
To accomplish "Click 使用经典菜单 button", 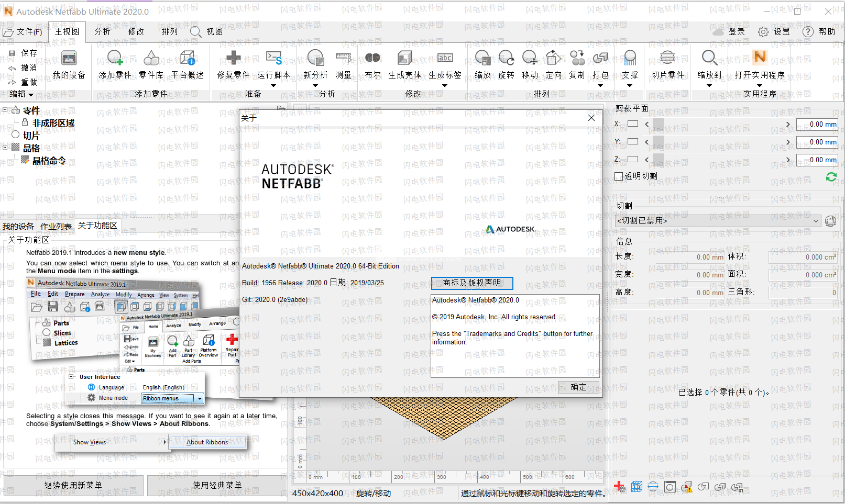I will pyautogui.click(x=217, y=486).
